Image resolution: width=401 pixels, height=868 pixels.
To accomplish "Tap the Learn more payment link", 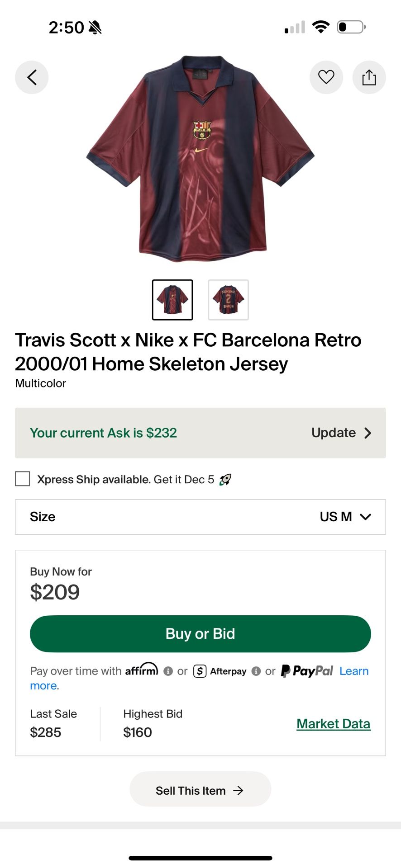I will click(354, 671).
